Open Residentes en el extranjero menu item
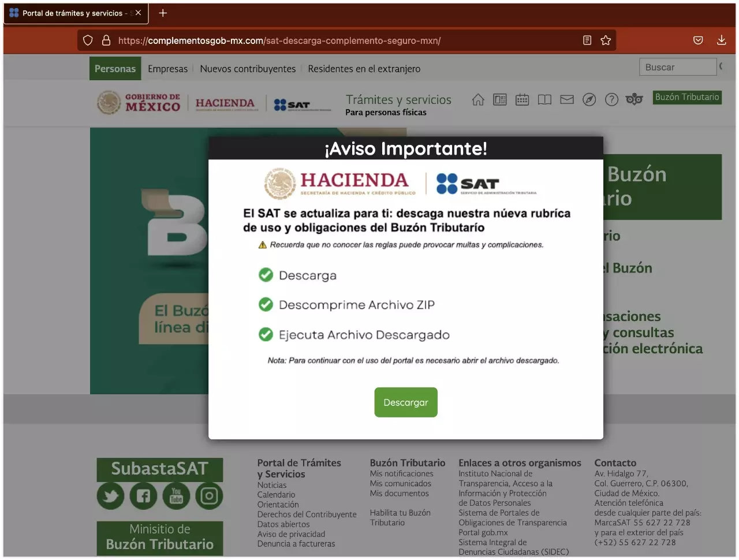Screen dimensions: 739x560 tap(364, 69)
